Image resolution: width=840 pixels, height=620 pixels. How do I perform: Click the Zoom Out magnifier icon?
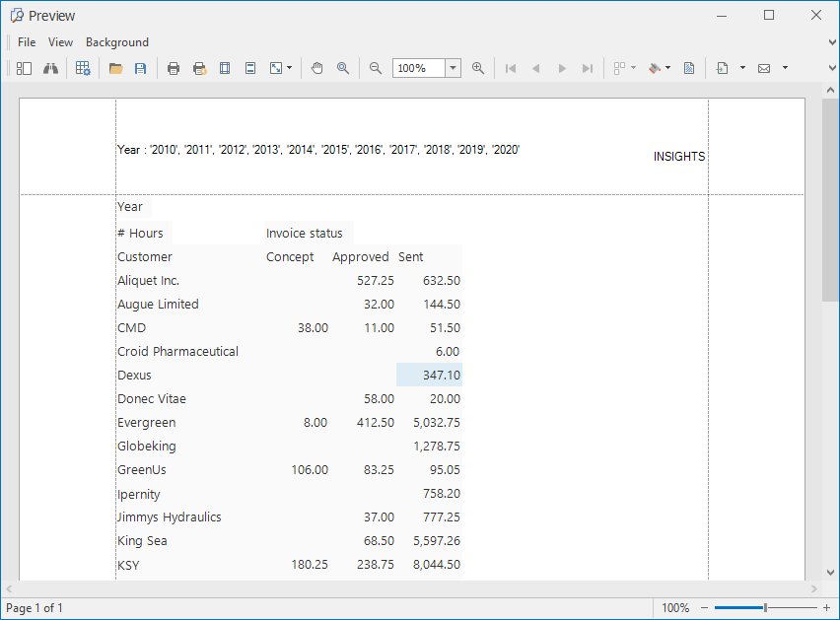[376, 68]
